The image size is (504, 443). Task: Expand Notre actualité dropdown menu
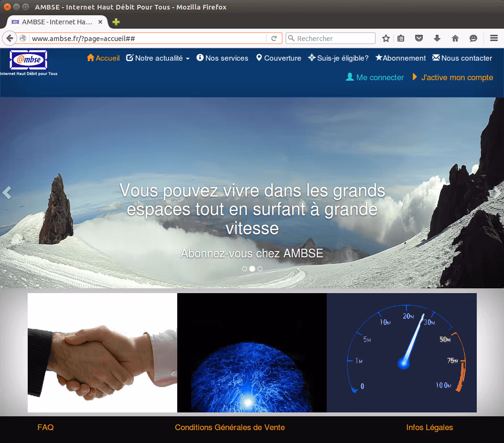[x=158, y=58]
